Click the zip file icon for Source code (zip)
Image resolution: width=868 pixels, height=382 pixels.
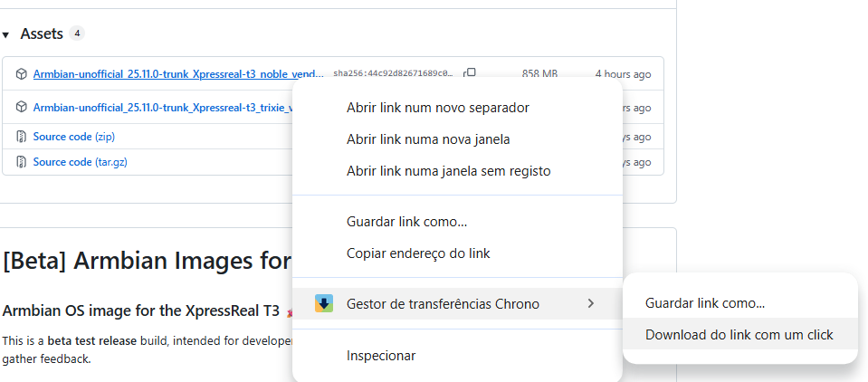coord(21,136)
